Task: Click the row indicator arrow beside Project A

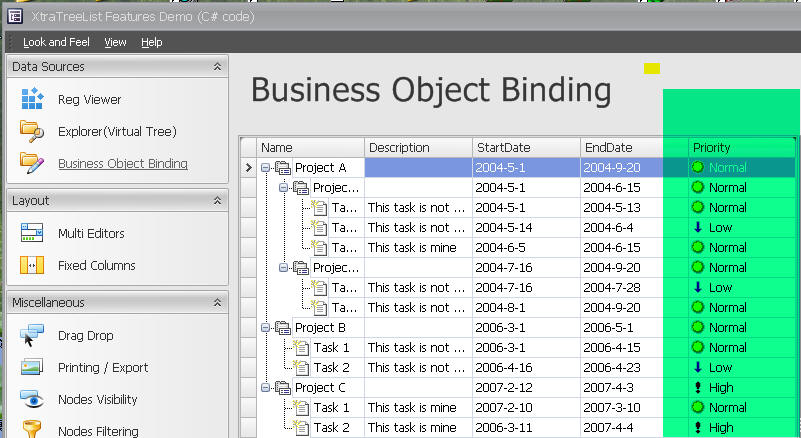Action: coord(249,167)
